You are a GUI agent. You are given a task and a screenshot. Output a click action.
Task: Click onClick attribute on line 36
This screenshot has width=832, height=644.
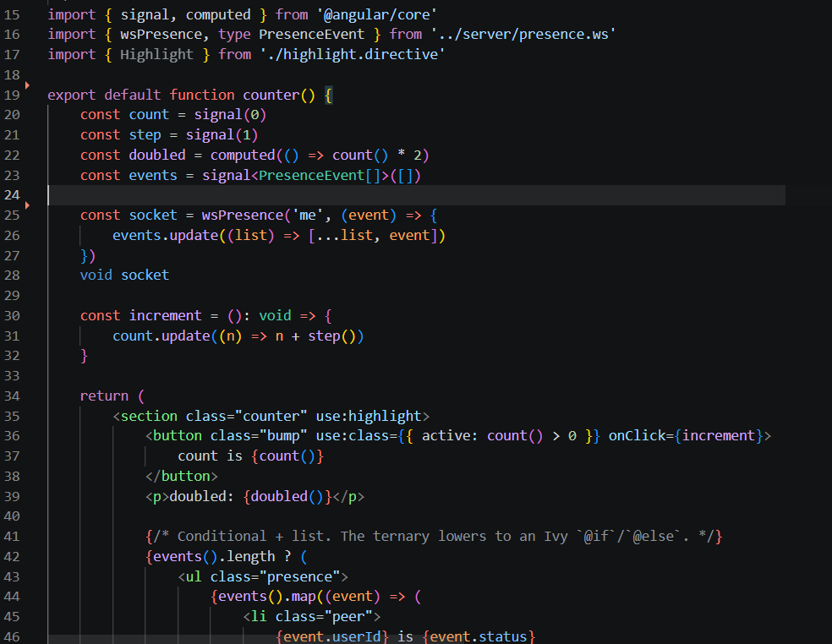coord(638,436)
